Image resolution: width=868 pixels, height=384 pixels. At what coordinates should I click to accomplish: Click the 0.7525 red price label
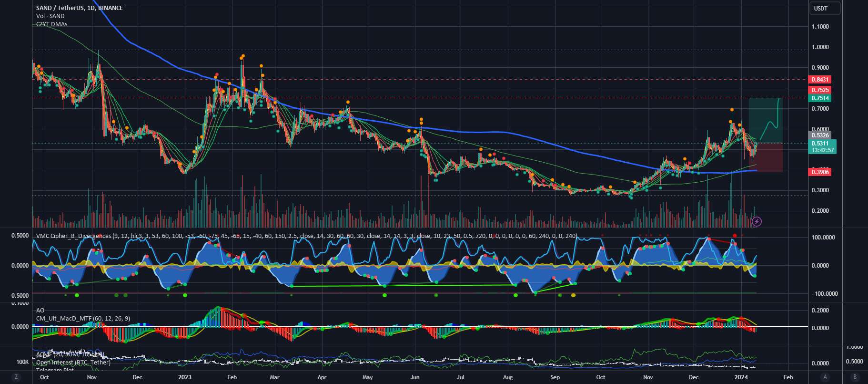(820, 90)
